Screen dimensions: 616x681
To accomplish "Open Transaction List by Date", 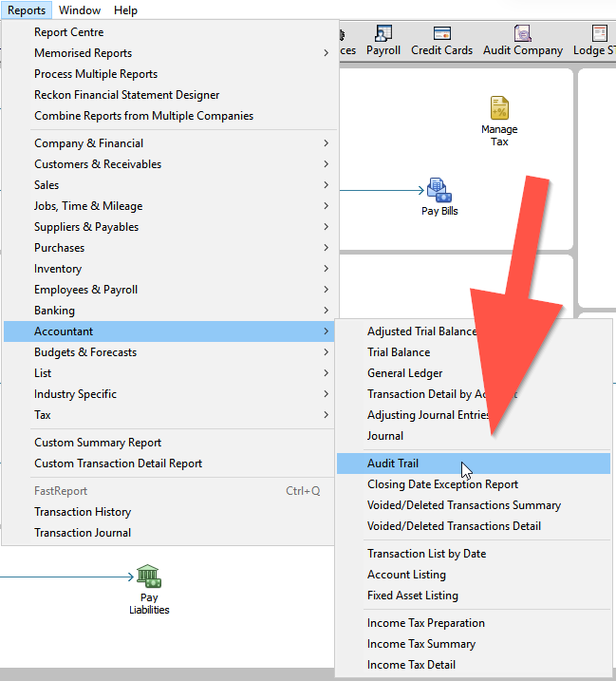I will click(474, 554).
